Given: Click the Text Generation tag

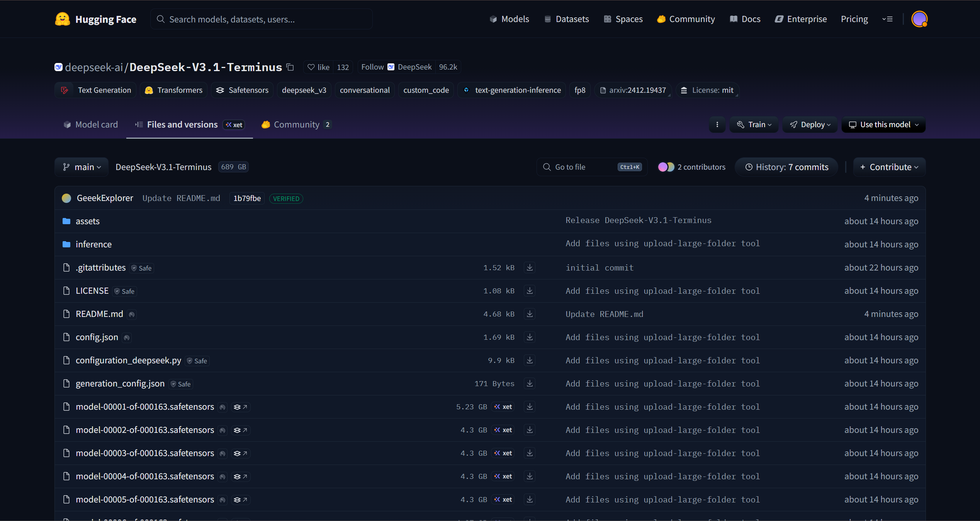Looking at the screenshot, I should point(95,90).
